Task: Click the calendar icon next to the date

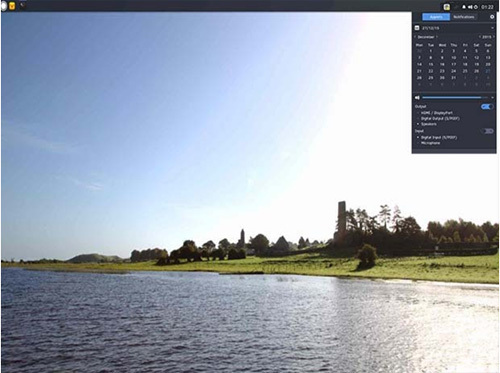Action: click(x=417, y=28)
